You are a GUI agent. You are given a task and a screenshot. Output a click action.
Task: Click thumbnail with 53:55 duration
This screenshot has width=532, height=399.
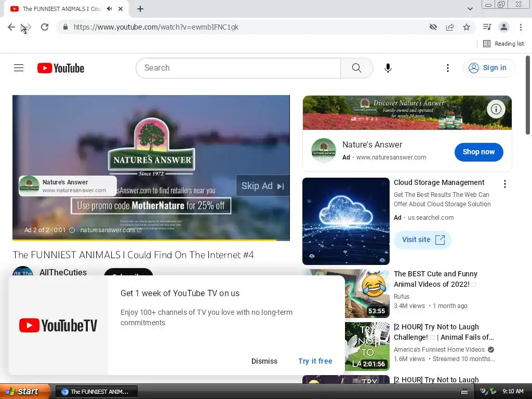[x=367, y=294]
